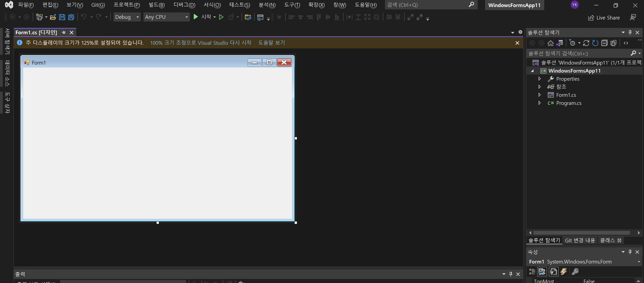This screenshot has height=283, width=644.
Task: Click the 시작 run button
Action: [x=203, y=17]
